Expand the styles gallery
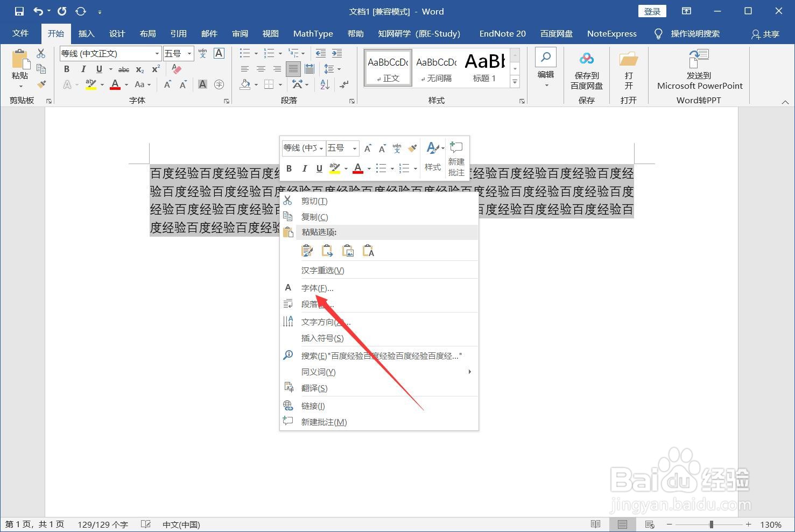This screenshot has width=795, height=532. point(515,82)
